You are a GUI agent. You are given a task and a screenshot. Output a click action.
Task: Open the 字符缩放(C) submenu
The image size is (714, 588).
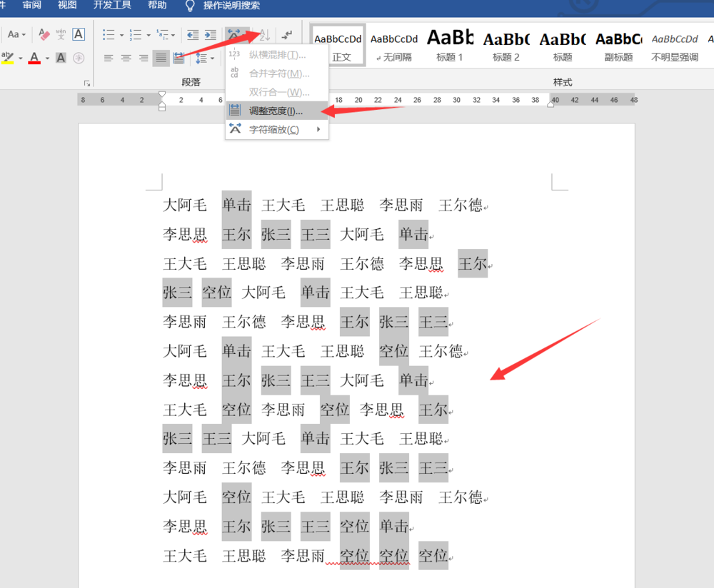[x=277, y=129]
